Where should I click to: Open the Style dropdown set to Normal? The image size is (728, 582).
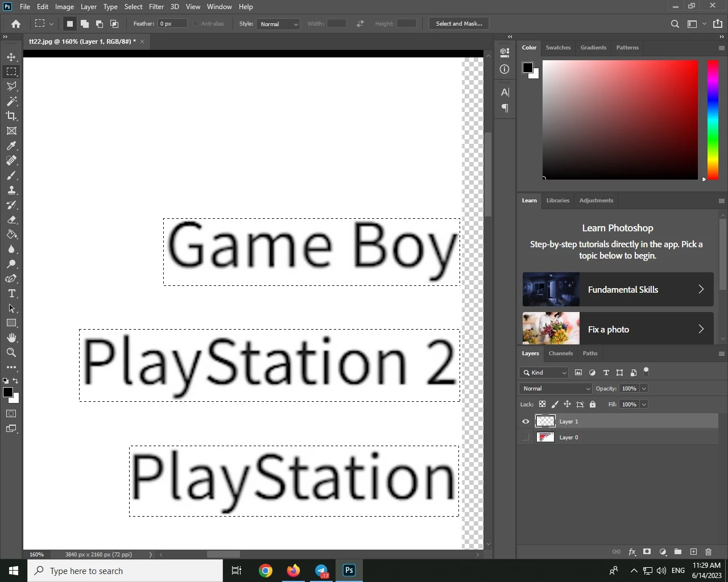[278, 24]
